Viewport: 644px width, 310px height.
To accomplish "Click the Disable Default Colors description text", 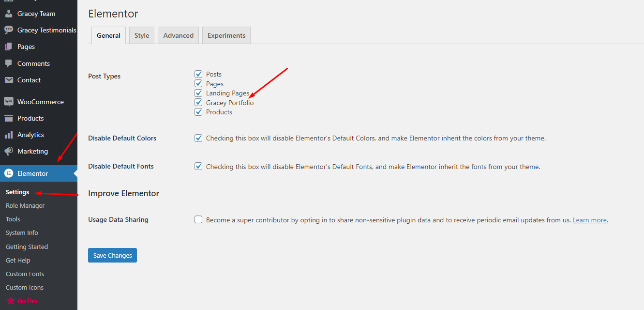I will (x=376, y=138).
